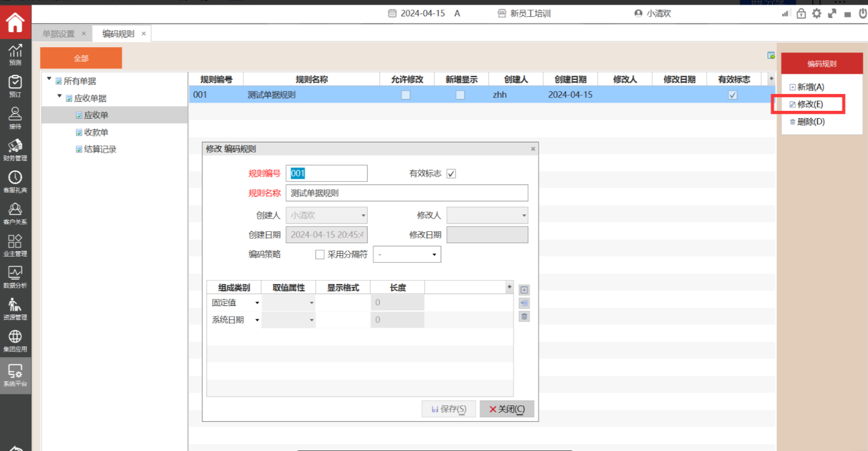Open the 数据分析 sidebar module
The width and height of the screenshot is (868, 451).
click(x=15, y=277)
